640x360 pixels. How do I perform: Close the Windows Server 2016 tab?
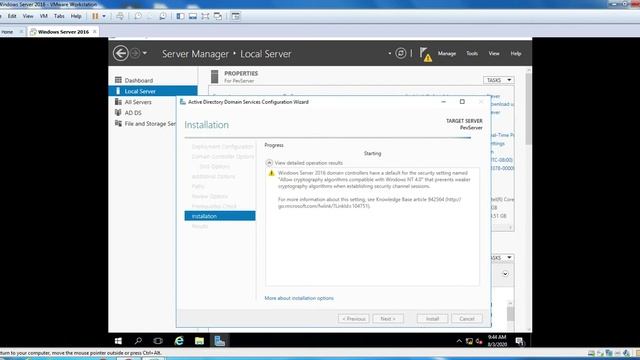95,31
